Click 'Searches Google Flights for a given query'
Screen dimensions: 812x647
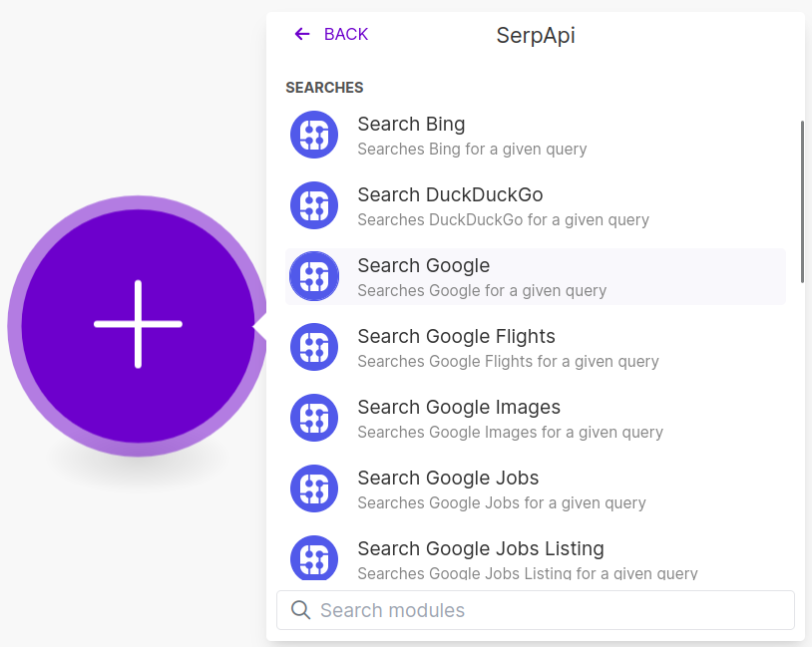(508, 361)
